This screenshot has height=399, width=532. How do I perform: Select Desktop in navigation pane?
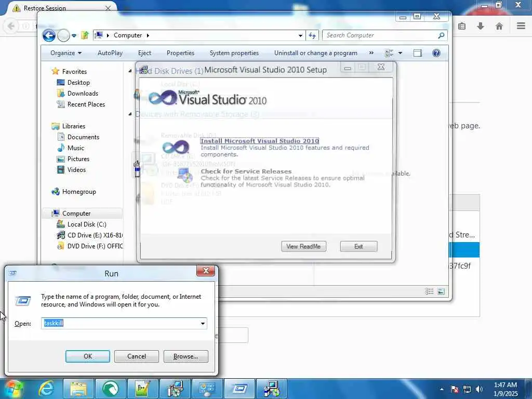coord(78,83)
